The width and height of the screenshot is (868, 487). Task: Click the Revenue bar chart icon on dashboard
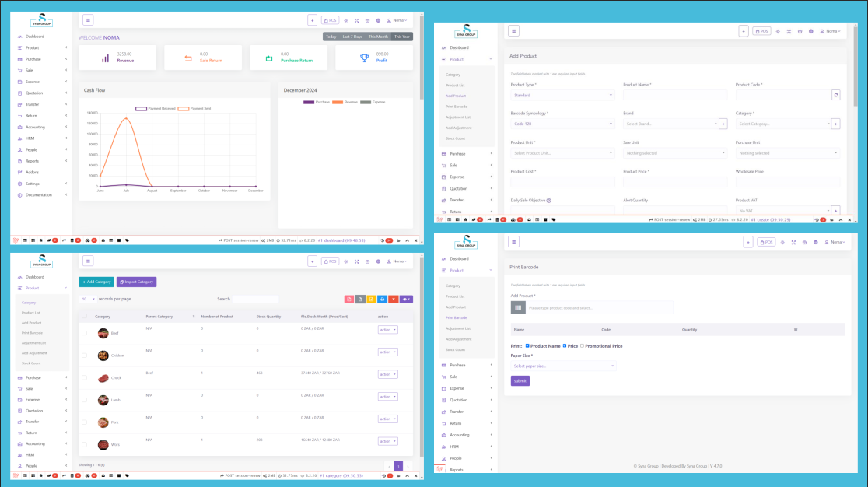(105, 58)
